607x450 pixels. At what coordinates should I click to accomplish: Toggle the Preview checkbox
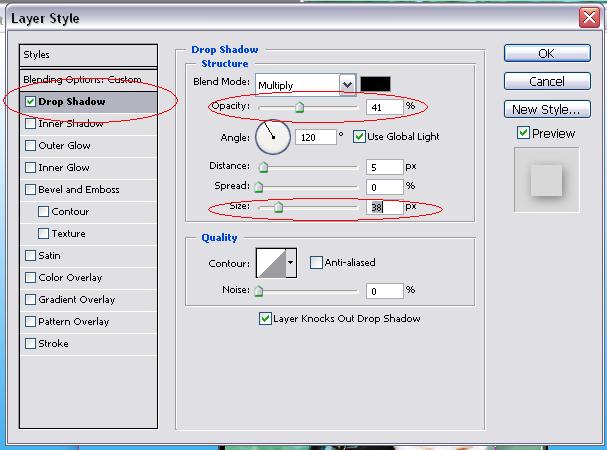pos(523,133)
